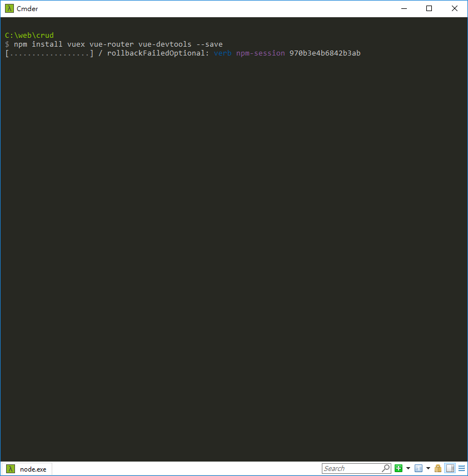
Task: Click the search magnifier icon
Action: click(x=386, y=468)
